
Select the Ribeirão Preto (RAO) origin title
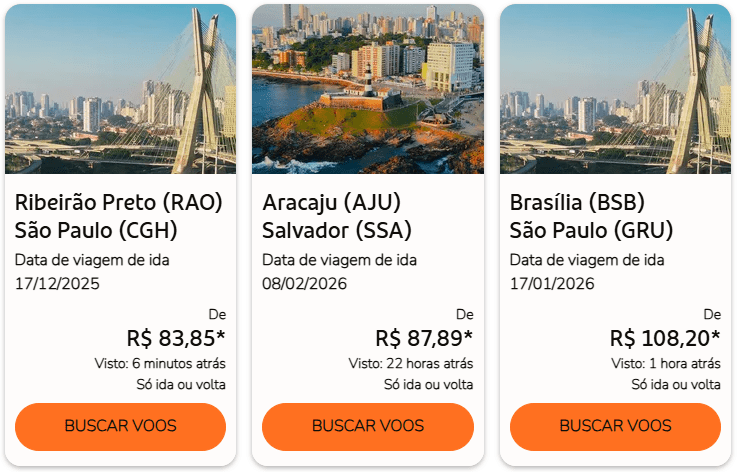(119, 203)
